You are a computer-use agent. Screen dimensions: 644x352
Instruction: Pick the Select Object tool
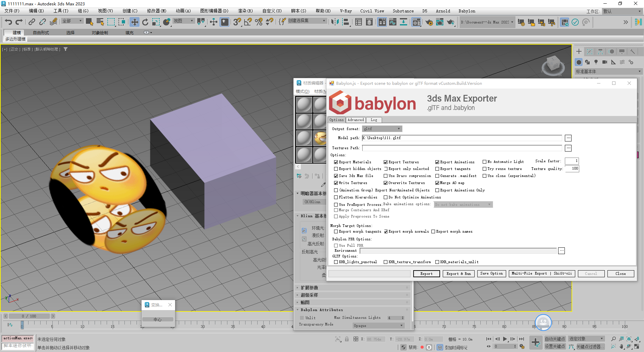(x=90, y=22)
